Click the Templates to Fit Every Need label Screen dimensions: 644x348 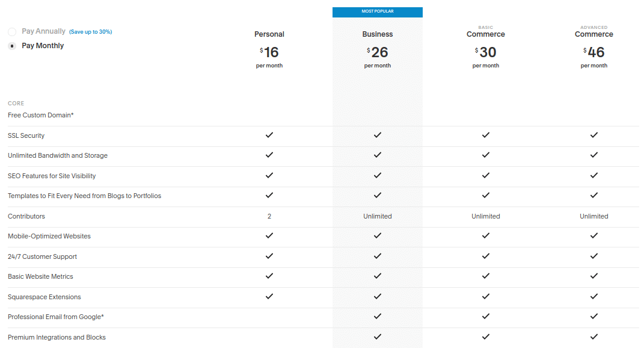click(84, 196)
